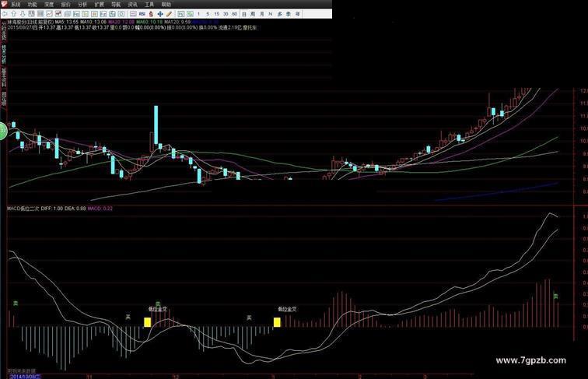
Task: Open the 报价 menu
Action: pos(65,5)
